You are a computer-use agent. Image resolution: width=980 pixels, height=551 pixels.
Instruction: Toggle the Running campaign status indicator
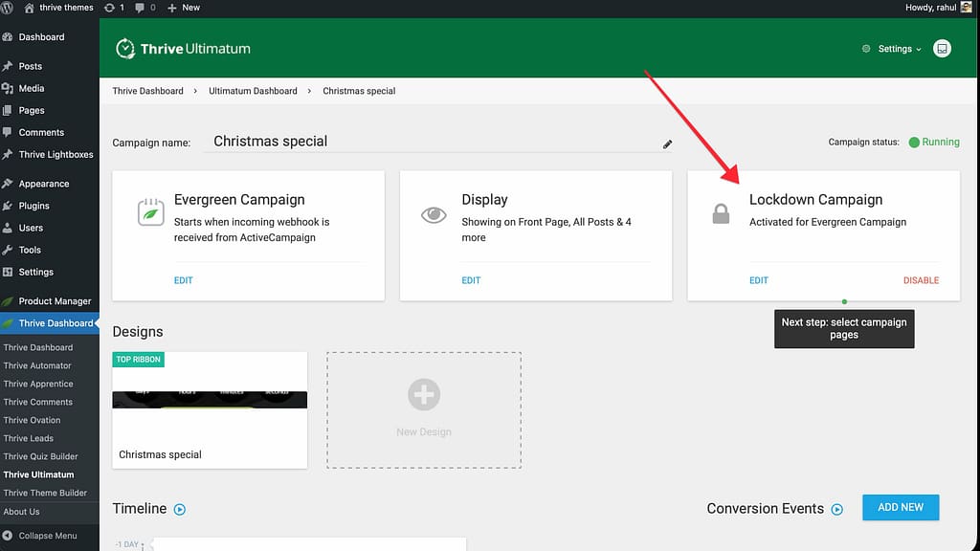[914, 143]
